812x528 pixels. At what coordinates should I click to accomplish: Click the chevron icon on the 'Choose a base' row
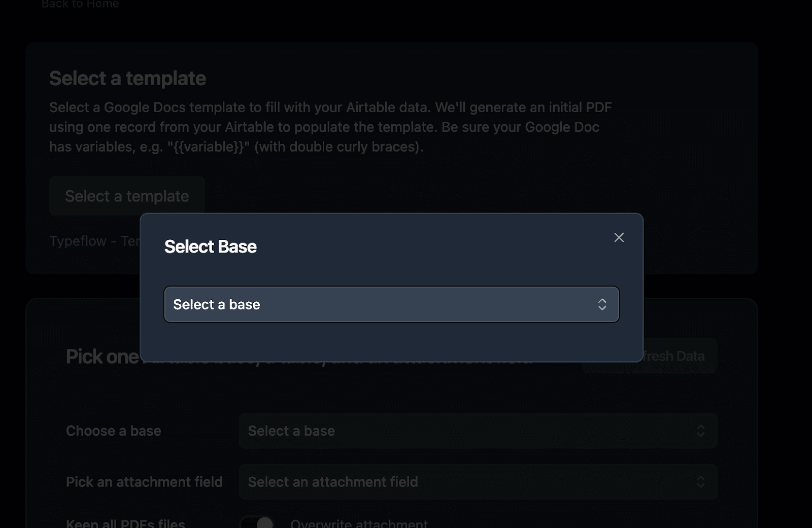(700, 431)
